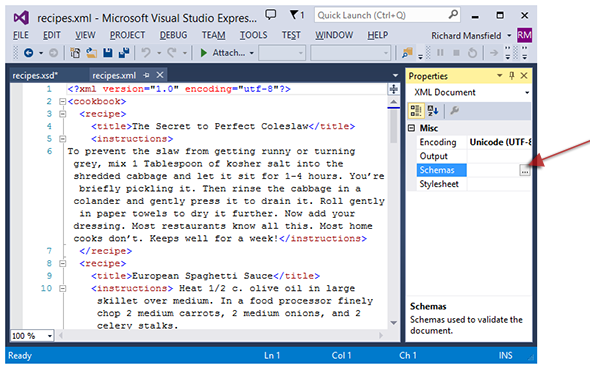
Task: Click the editor split window handle icon
Action: pos(394,89)
